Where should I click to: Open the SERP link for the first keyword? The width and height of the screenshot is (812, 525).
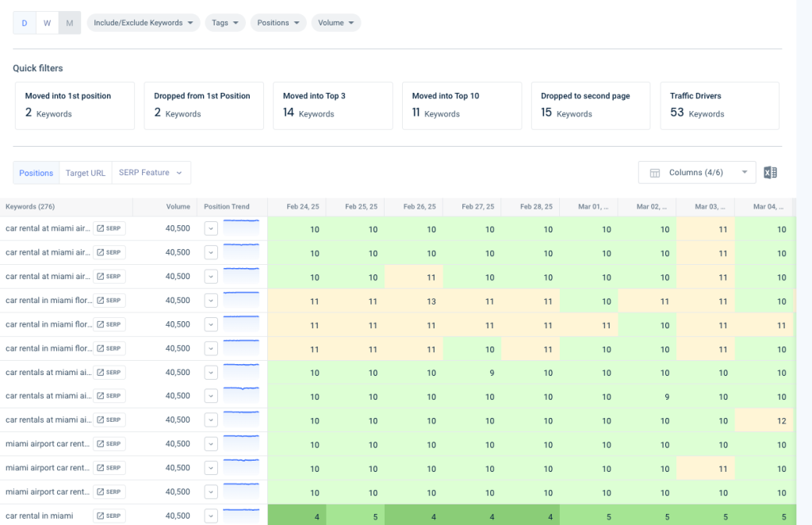[109, 228]
